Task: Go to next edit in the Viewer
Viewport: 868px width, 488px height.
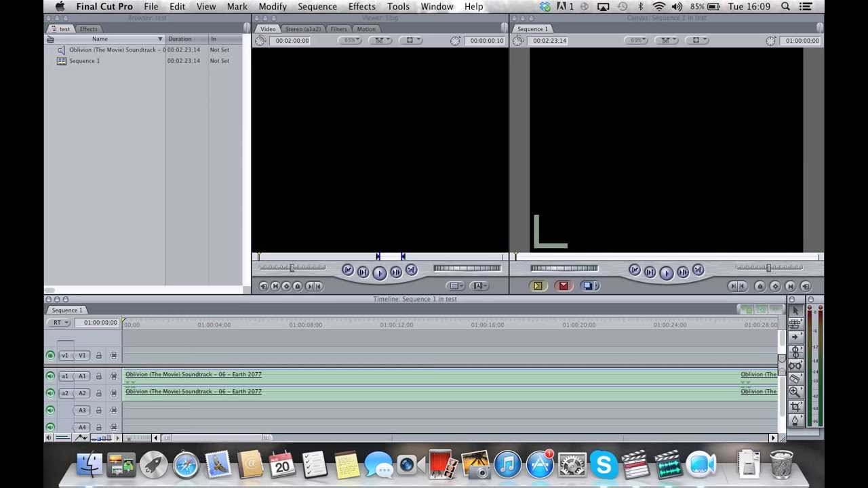Action: pos(412,271)
